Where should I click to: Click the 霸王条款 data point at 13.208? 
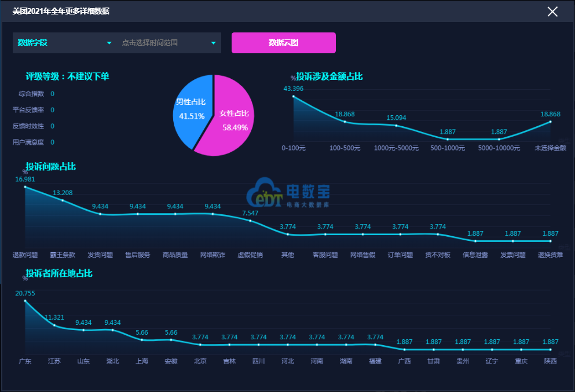click(63, 200)
